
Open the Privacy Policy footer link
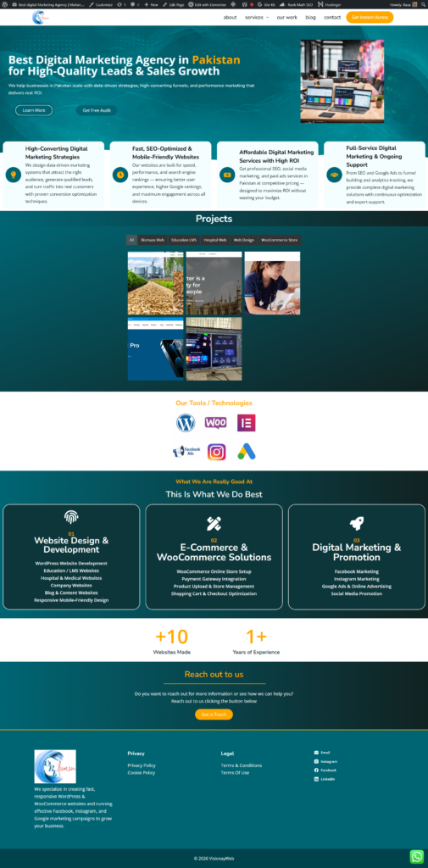pyautogui.click(x=142, y=765)
